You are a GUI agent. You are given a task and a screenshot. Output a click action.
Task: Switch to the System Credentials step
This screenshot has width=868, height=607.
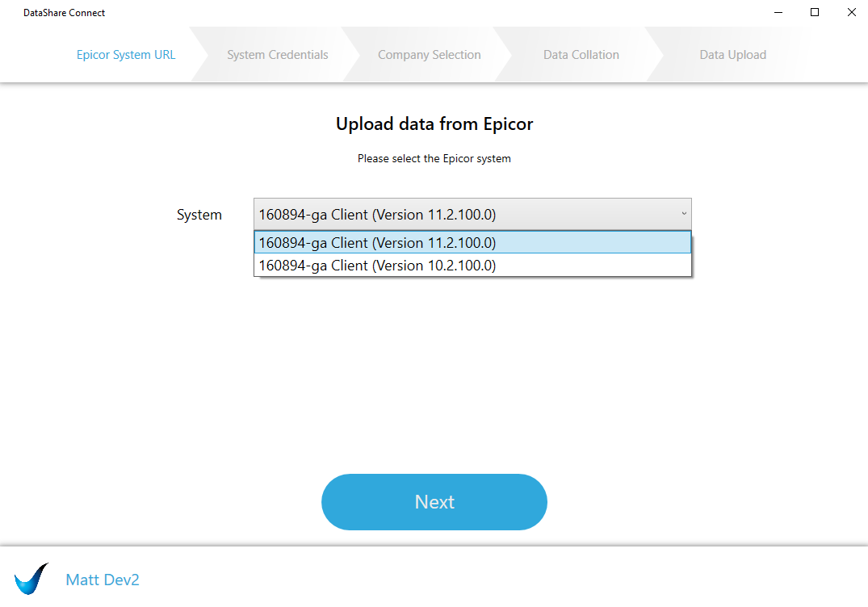[277, 55]
